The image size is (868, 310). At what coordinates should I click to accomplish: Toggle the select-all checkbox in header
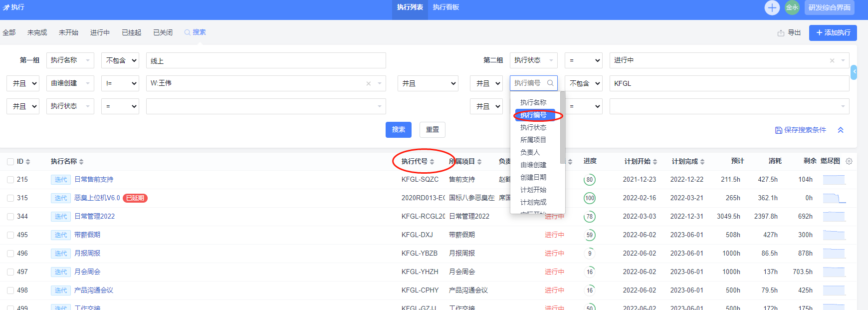point(10,162)
